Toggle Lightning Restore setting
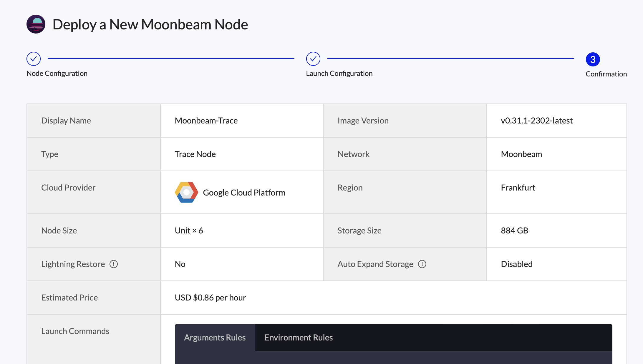This screenshot has height=364, width=643. point(180,264)
